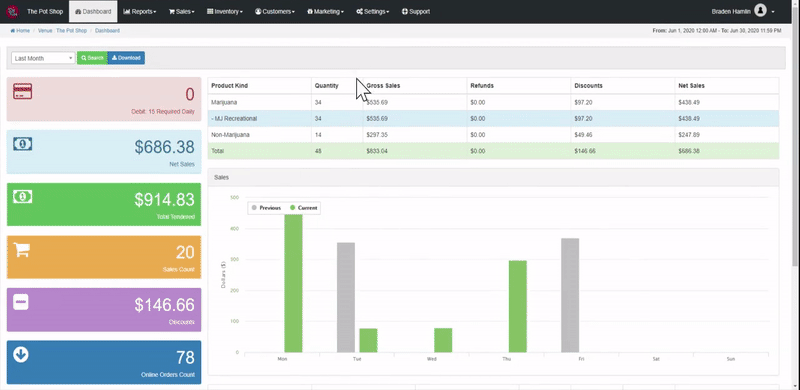Click the MJ Recreational row label

234,118
